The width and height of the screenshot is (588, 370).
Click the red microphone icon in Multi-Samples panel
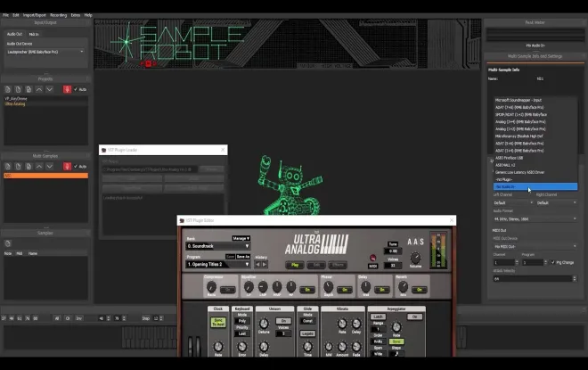67,166
